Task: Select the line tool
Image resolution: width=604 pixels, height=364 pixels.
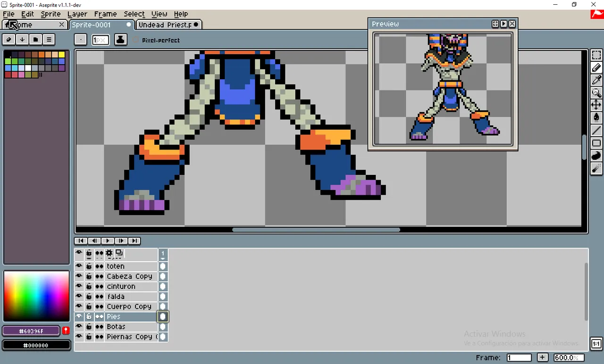Action: 596,131
